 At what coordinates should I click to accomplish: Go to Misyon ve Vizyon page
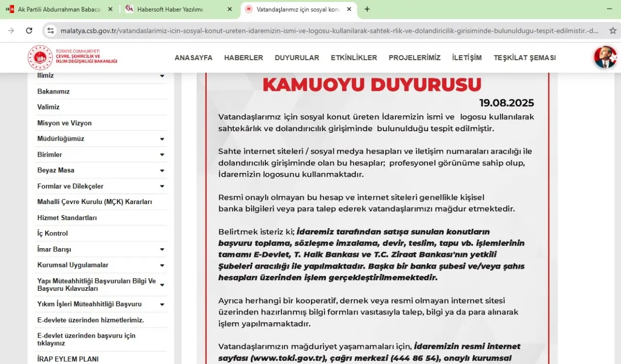[65, 123]
